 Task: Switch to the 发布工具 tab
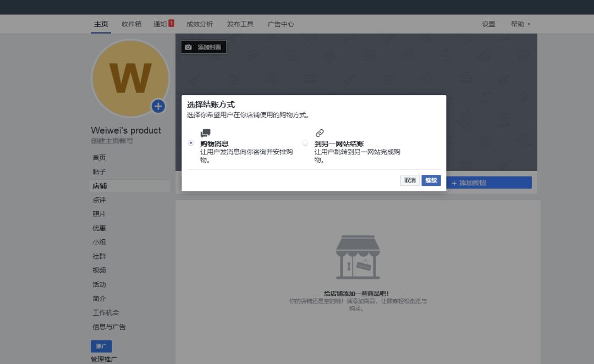click(x=240, y=24)
